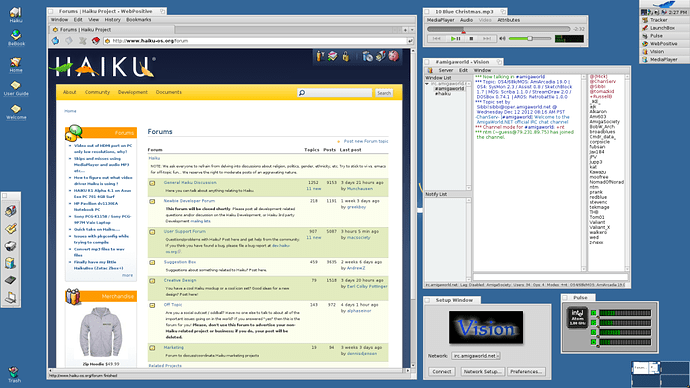Toggle the first CPU button in Pulse

[594, 313]
